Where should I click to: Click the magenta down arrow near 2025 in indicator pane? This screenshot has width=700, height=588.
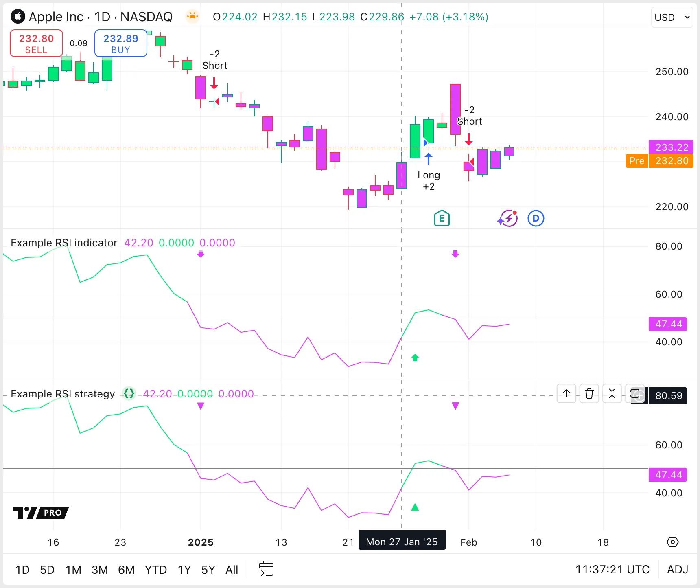tap(201, 254)
